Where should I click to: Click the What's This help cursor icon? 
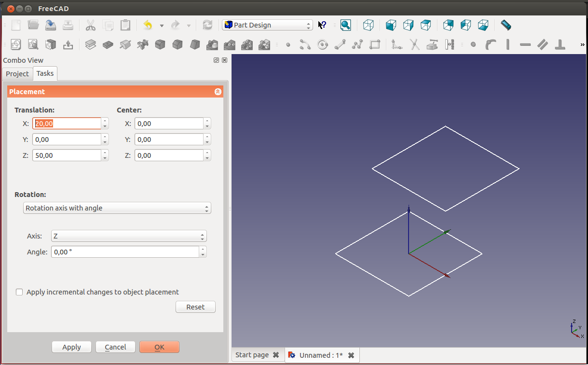(322, 25)
